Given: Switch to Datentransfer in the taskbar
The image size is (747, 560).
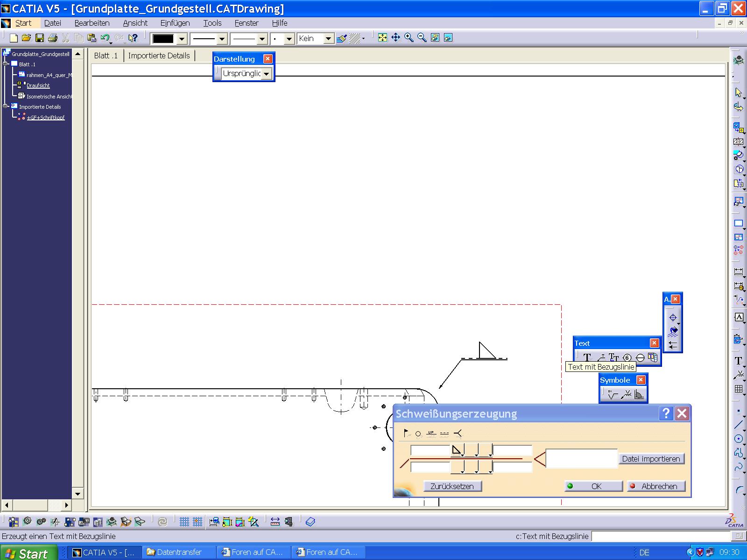Looking at the screenshot, I should coord(179,553).
